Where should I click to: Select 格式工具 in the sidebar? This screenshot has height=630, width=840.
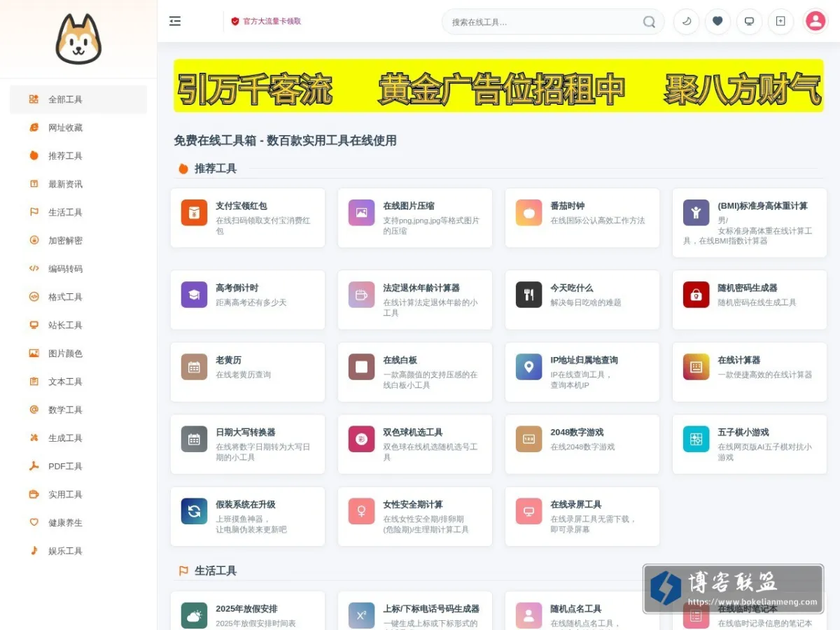(78, 297)
